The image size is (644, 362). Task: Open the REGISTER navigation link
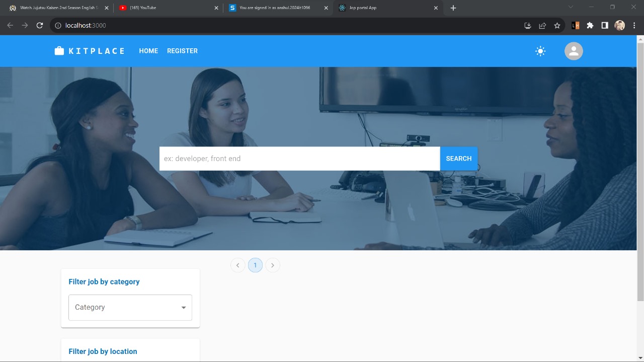click(182, 51)
